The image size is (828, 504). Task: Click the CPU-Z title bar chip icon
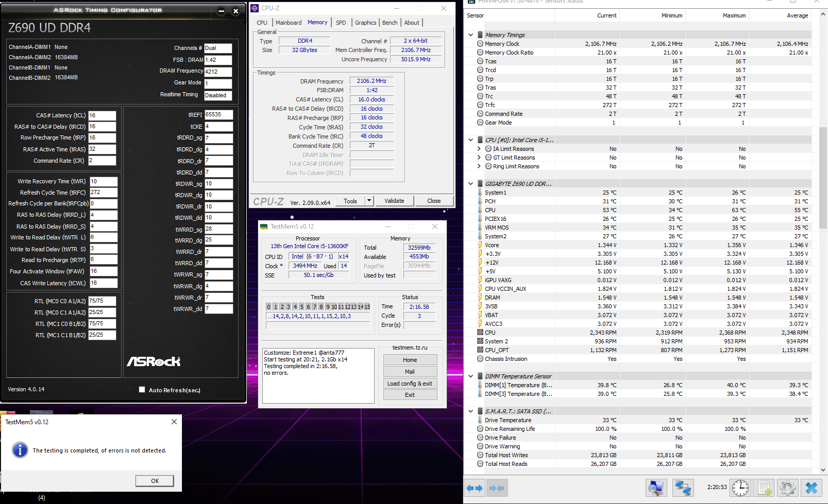click(255, 8)
